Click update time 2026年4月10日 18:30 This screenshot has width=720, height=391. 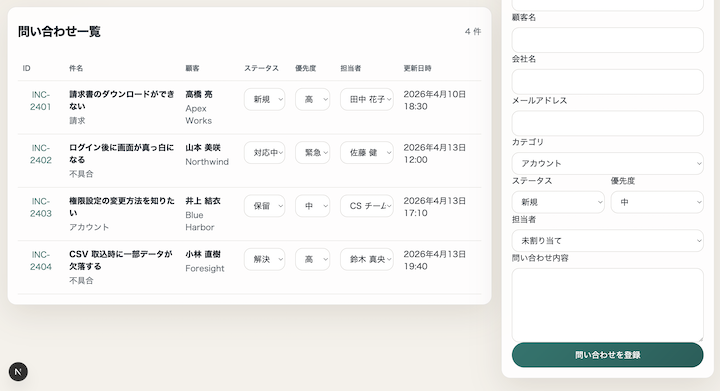(x=434, y=100)
